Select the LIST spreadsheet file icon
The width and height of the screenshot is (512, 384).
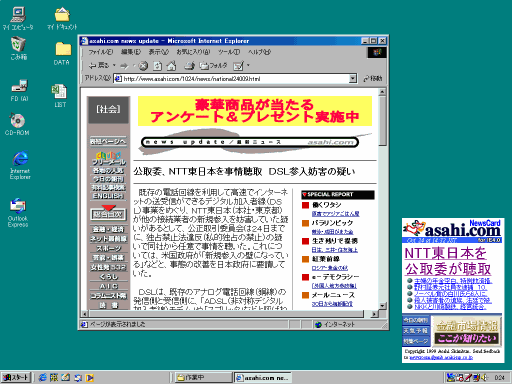60,96
